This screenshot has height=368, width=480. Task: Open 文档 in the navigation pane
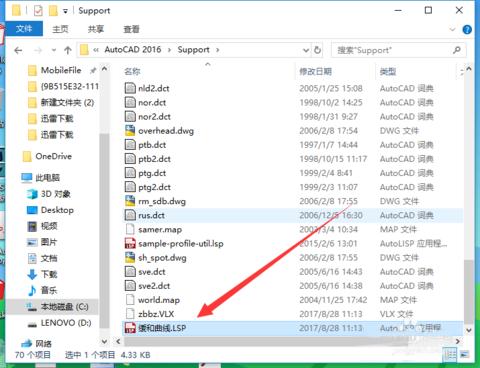tap(42, 258)
